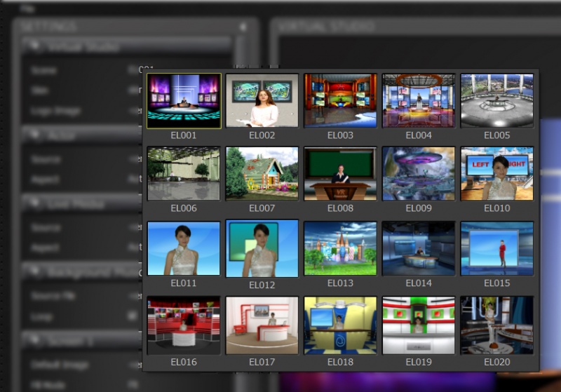561x392 pixels.
Task: Select the EL014 dark blue news desk scene
Action: [x=419, y=248]
